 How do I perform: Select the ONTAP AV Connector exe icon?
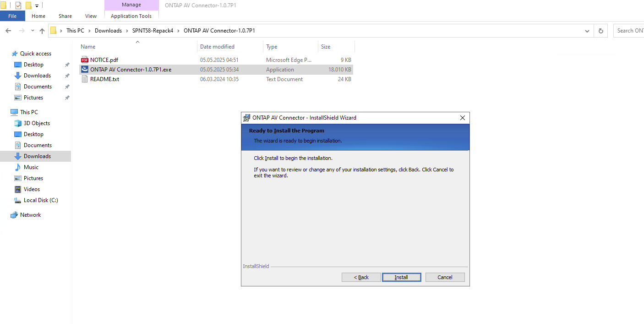pyautogui.click(x=84, y=70)
